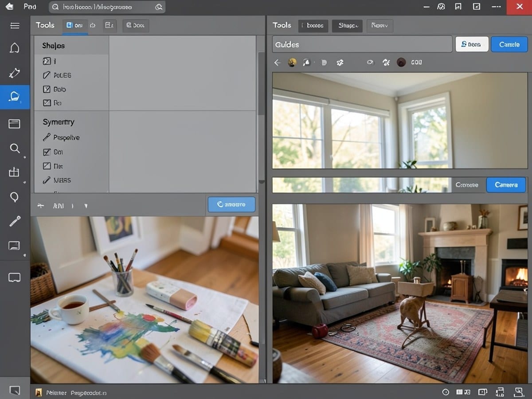Image resolution: width=532 pixels, height=399 pixels.
Task: Toggle the first checkbox under the Shapes heading
Action: pyautogui.click(x=47, y=61)
